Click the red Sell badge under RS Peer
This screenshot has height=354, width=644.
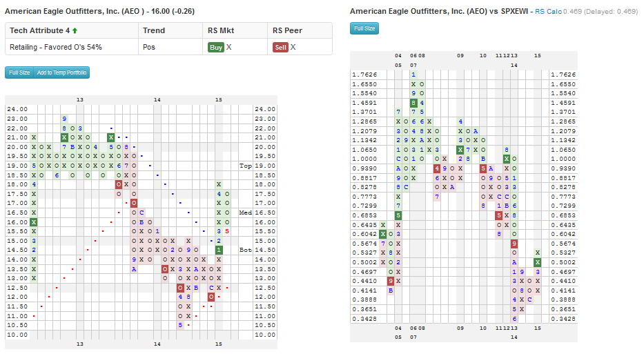[280, 47]
